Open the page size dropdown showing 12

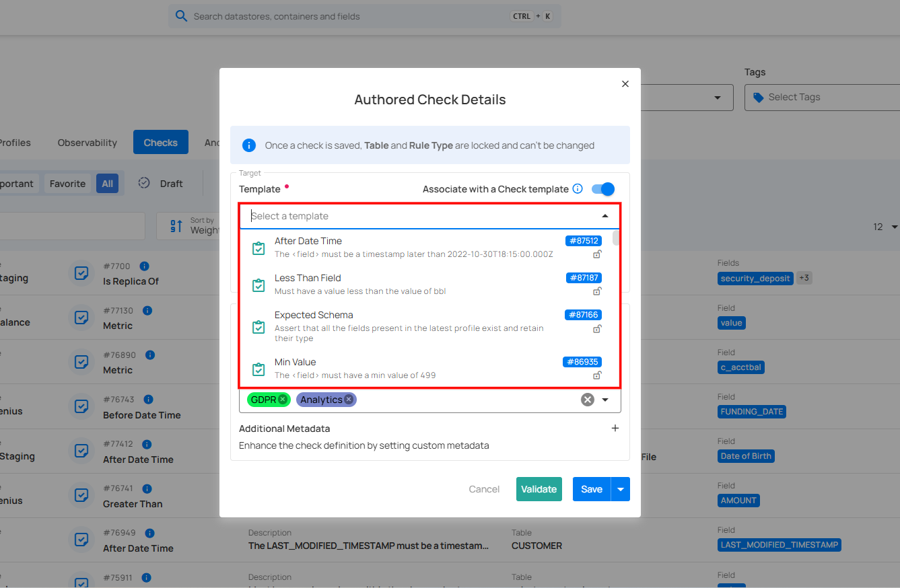pyautogui.click(x=886, y=227)
